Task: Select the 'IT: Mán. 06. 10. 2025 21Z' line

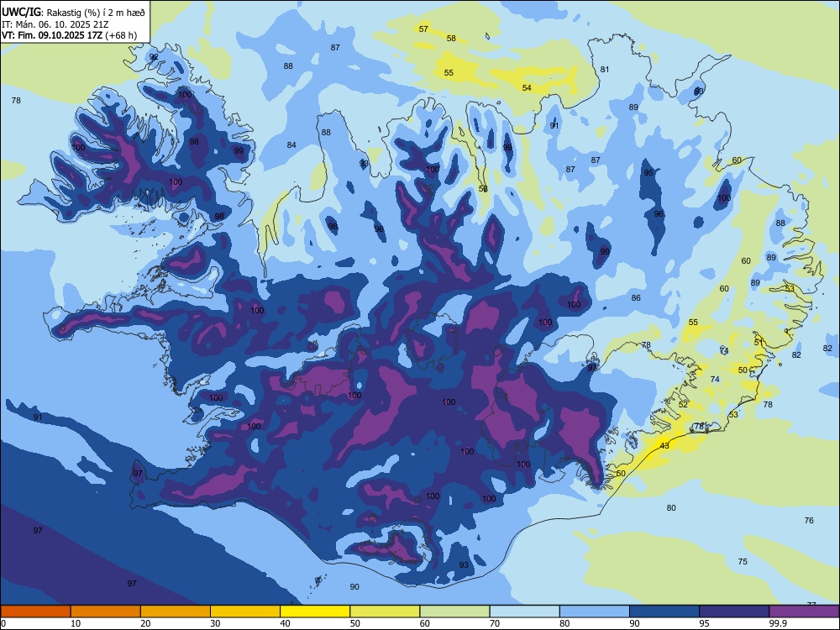Action: pyautogui.click(x=55, y=24)
